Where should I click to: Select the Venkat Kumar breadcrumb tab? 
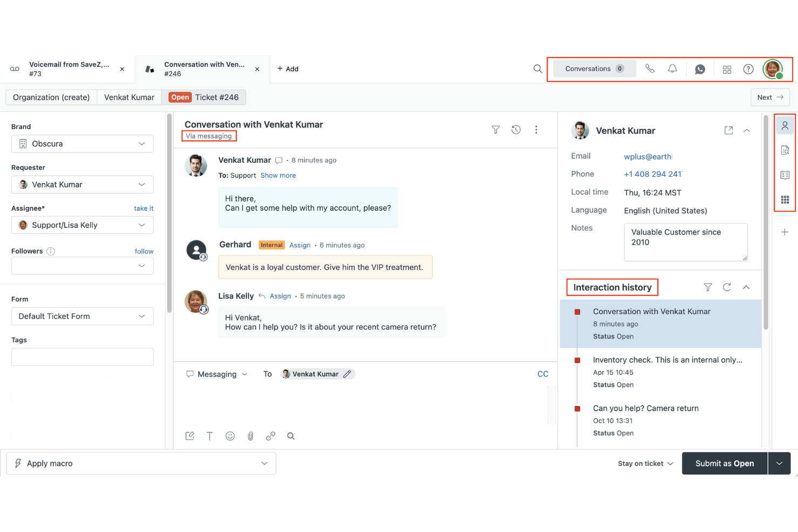(x=129, y=98)
